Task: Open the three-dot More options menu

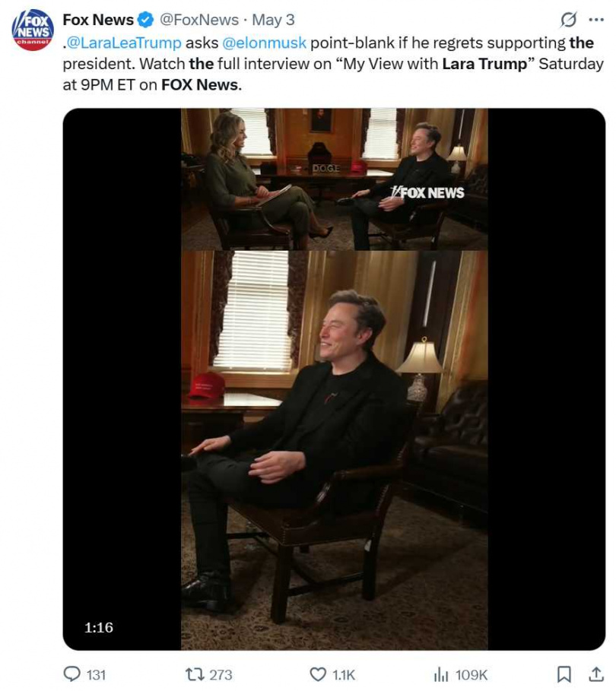Action: point(595,20)
